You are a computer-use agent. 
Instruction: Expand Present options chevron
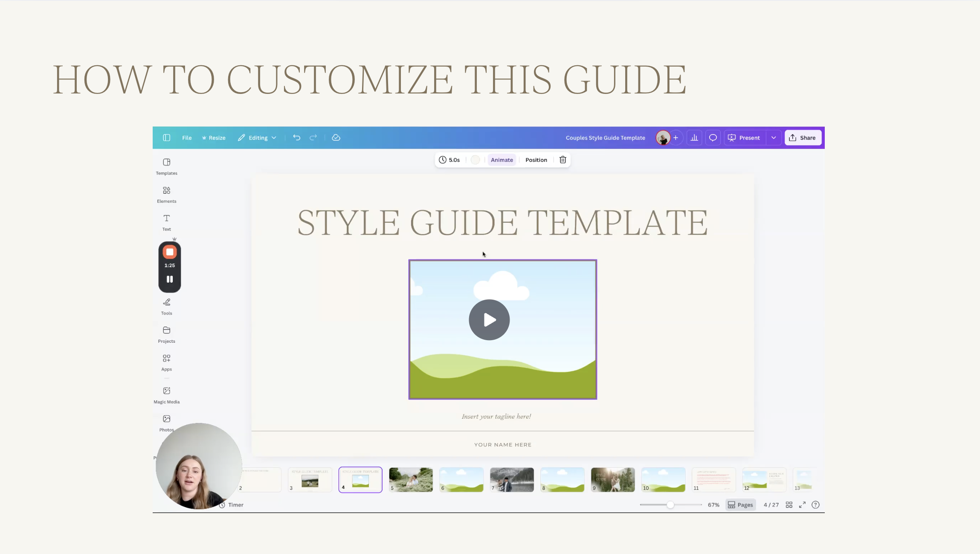pyautogui.click(x=773, y=137)
